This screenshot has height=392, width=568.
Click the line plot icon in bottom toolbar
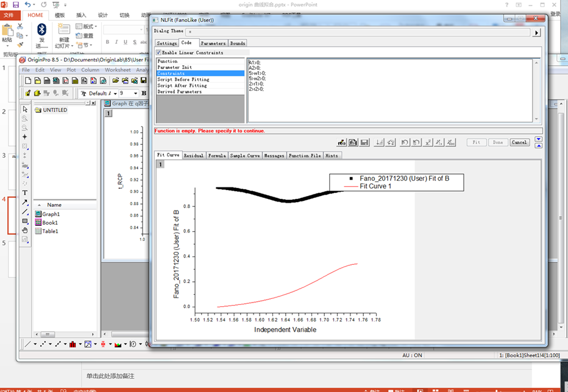coord(27,345)
